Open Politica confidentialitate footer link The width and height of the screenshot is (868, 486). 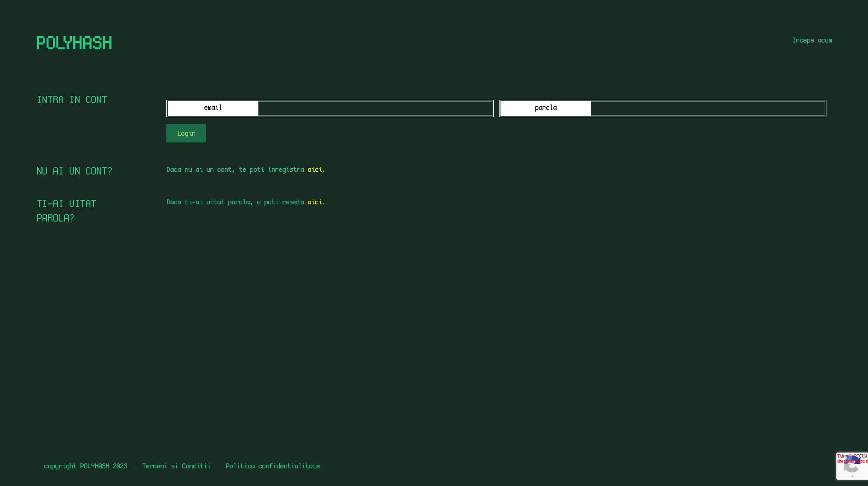[273, 466]
